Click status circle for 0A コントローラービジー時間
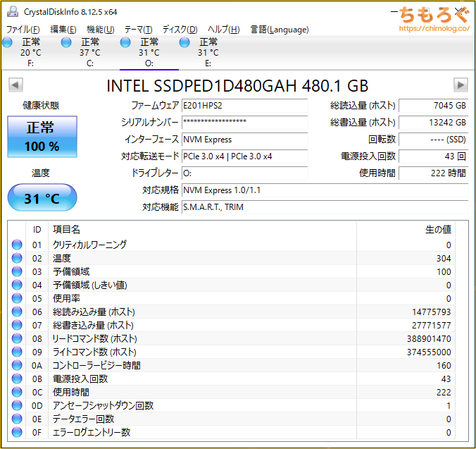 click(17, 365)
